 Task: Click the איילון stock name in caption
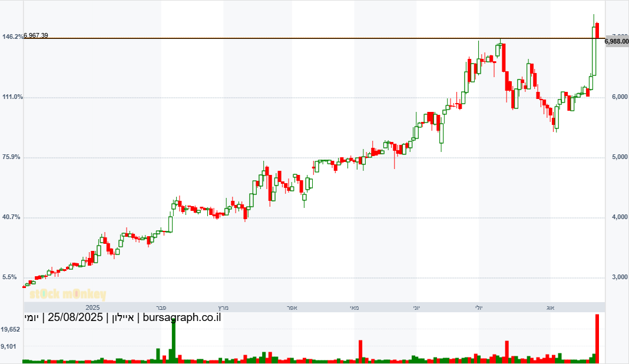(x=123, y=317)
